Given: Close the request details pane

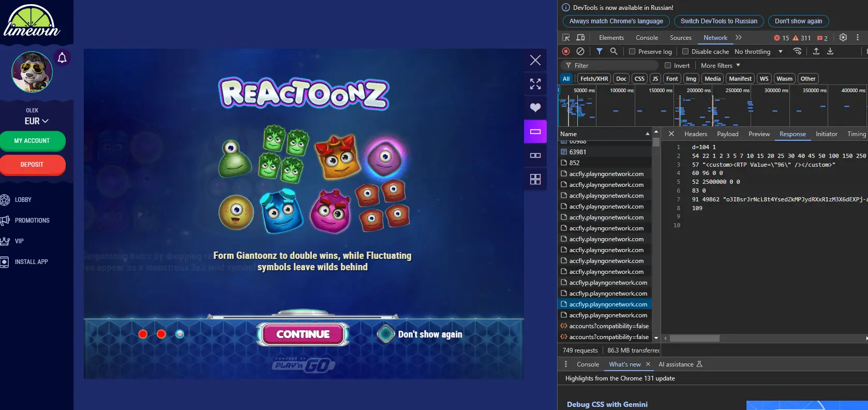Looking at the screenshot, I should point(671,134).
